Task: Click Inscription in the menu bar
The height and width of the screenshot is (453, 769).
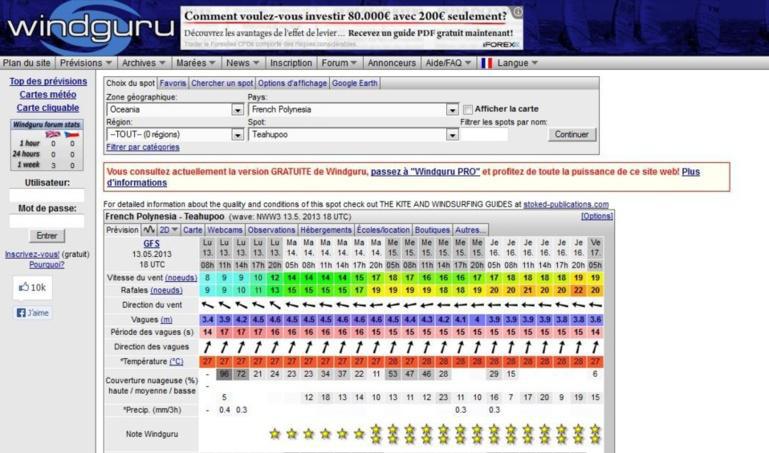Action: (x=291, y=63)
